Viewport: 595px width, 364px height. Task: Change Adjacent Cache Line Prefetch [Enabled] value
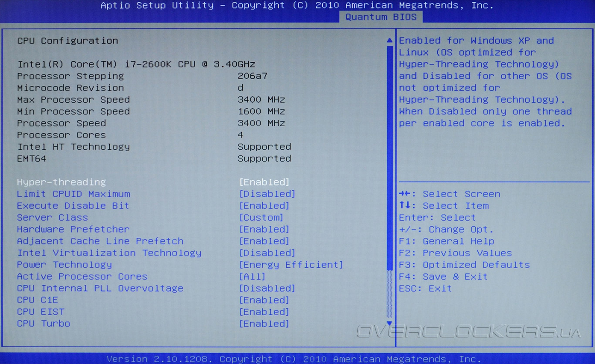[x=264, y=241]
